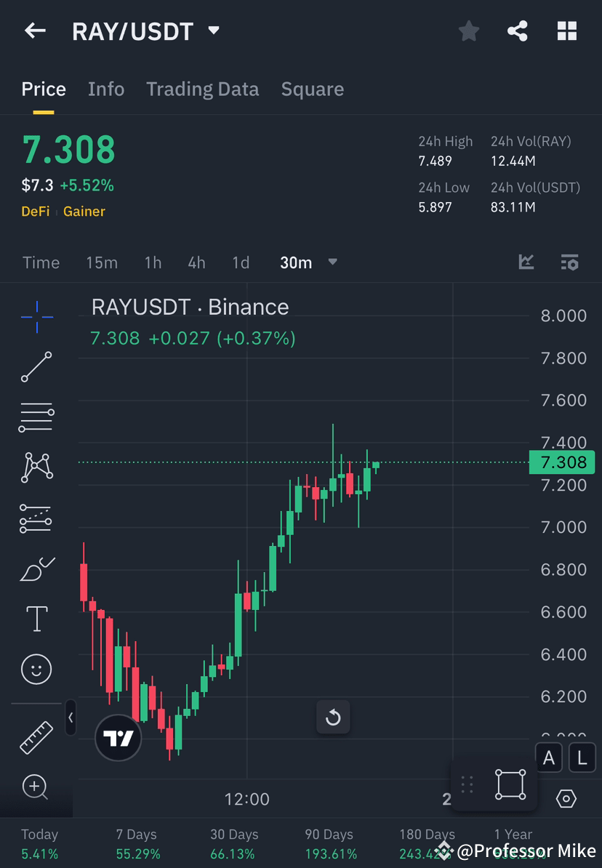Select the text annotation tool
Screen dimensions: 602x868
(36, 618)
